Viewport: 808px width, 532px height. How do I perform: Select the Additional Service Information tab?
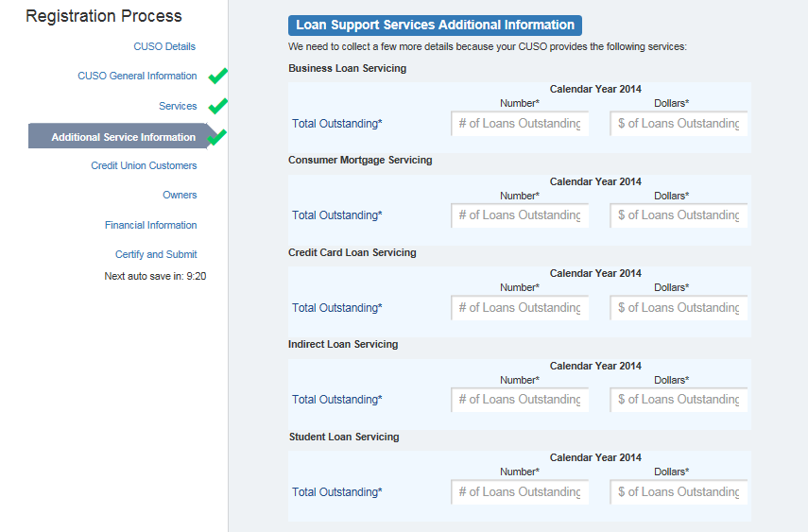(x=124, y=137)
